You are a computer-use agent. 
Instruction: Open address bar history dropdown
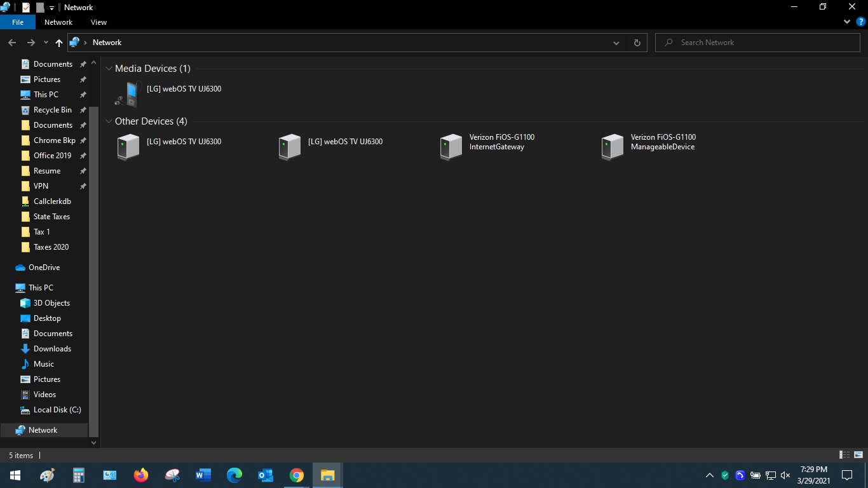[x=616, y=43]
